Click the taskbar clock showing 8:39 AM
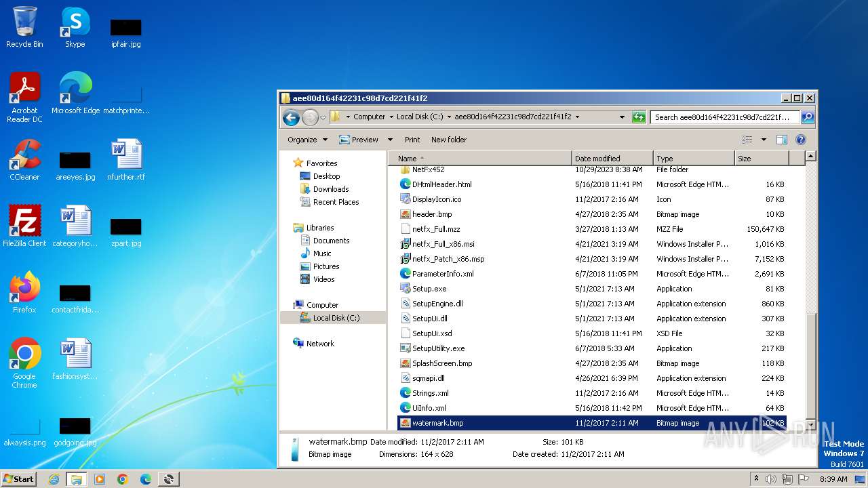The image size is (868, 488). [833, 479]
